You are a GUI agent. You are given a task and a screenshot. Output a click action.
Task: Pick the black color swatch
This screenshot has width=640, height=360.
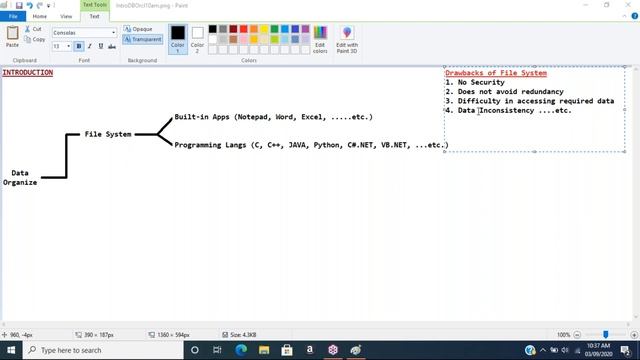213,29
